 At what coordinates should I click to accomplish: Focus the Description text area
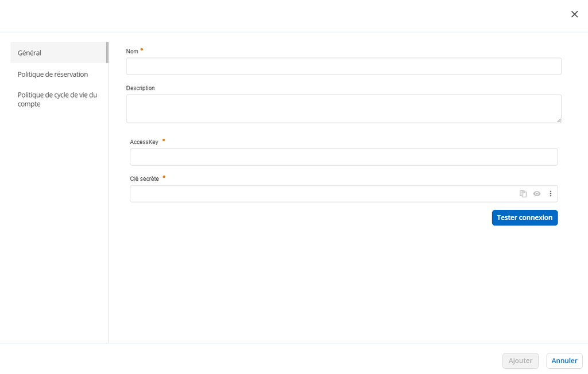coord(343,108)
